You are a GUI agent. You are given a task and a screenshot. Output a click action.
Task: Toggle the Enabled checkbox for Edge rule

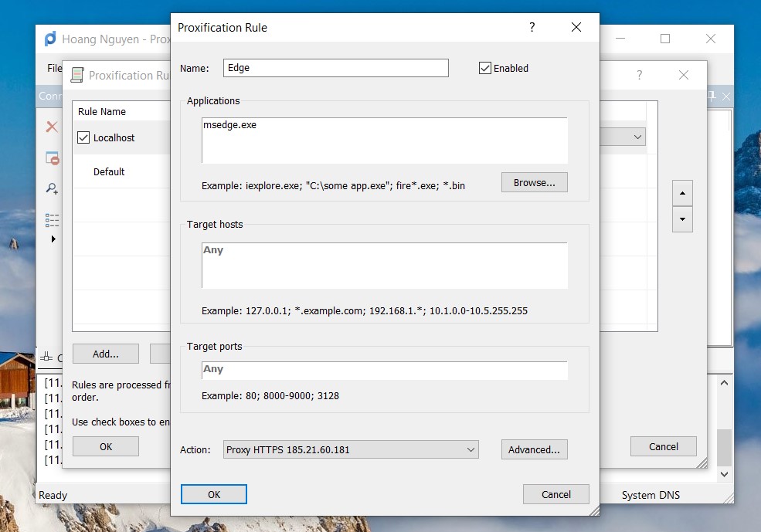pos(485,68)
